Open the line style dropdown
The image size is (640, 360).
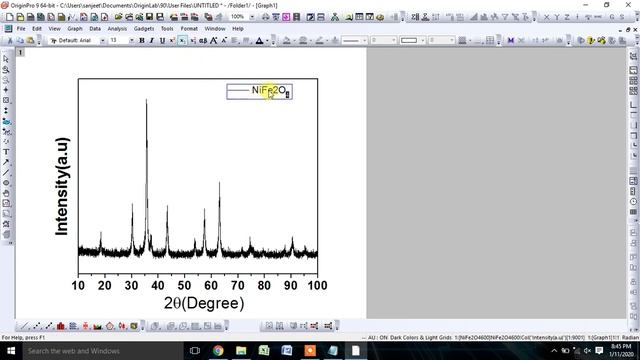pyautogui.click(x=364, y=40)
